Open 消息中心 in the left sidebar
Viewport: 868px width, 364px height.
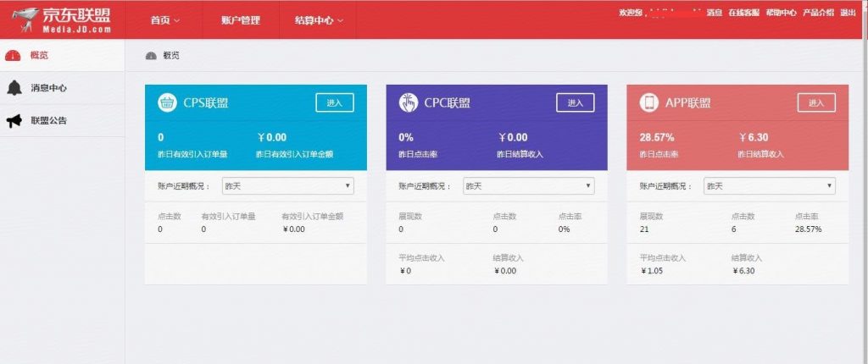(x=62, y=88)
